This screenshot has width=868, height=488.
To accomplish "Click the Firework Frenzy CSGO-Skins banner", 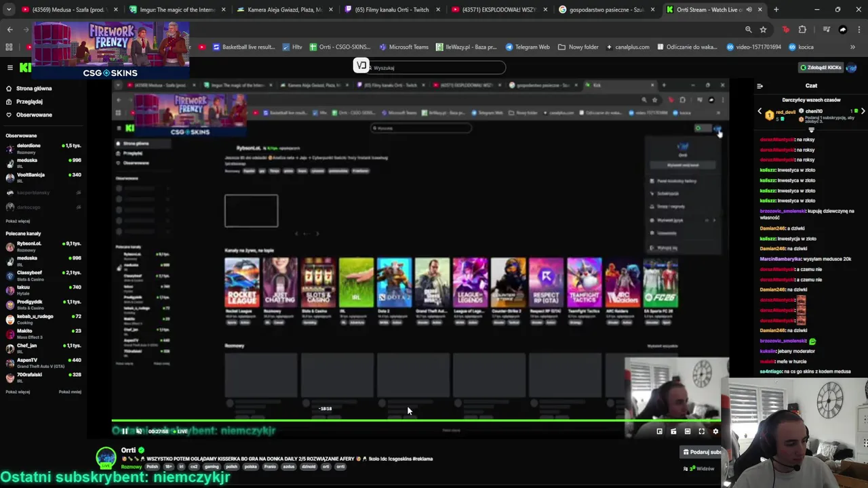I will 111,49.
